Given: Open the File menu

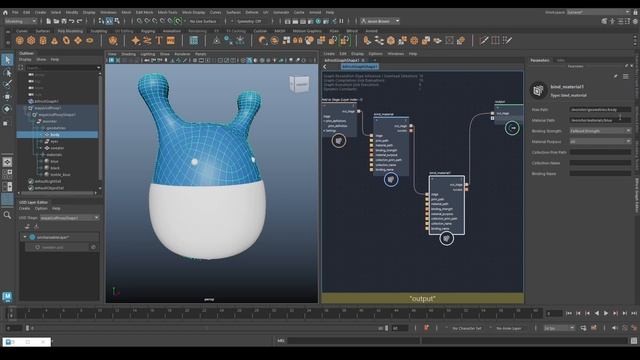Looking at the screenshot, I should pos(15,12).
